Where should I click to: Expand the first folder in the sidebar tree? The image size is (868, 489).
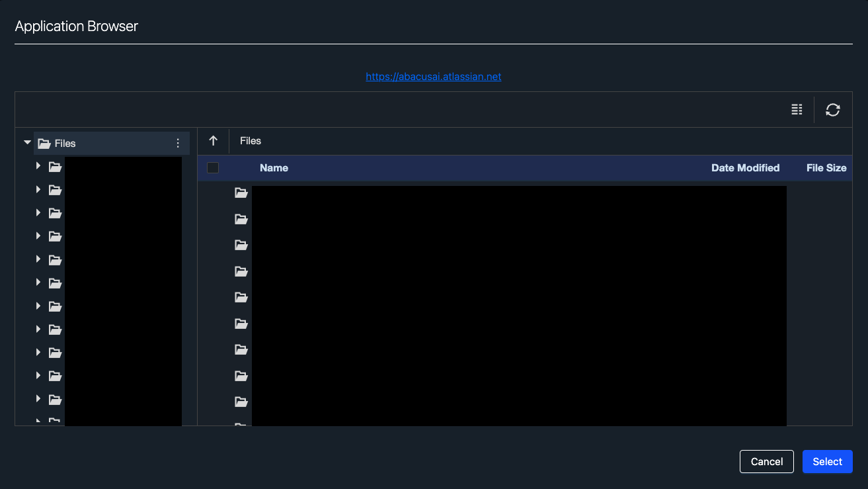tap(38, 166)
